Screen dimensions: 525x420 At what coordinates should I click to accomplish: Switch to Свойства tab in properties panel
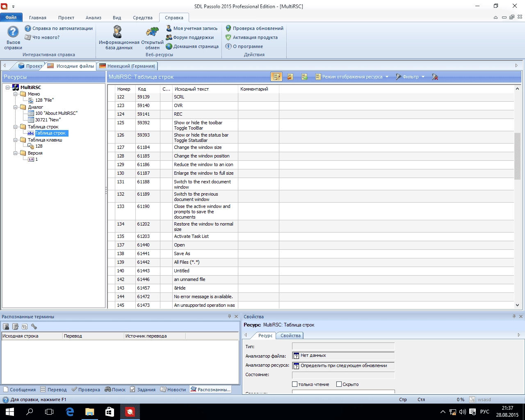click(290, 336)
